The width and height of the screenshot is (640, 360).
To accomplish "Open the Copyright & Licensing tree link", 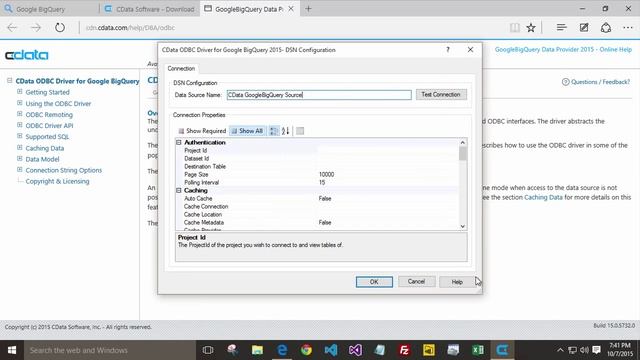I will [57, 181].
